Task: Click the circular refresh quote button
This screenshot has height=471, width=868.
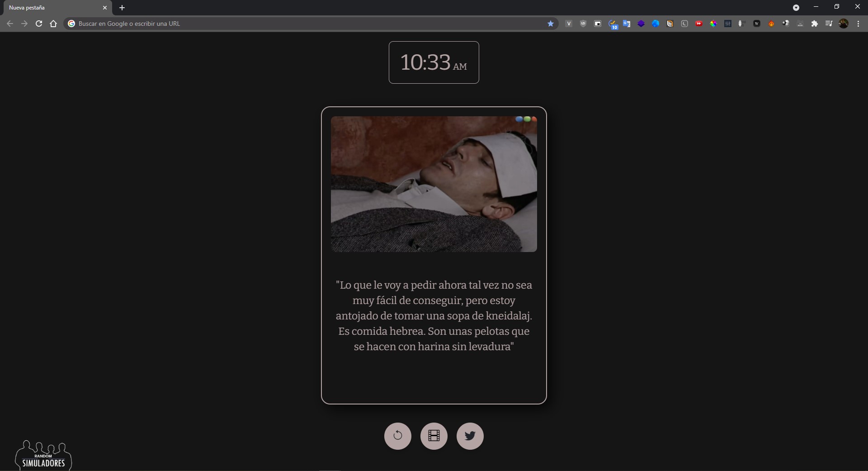Action: [x=397, y=436]
